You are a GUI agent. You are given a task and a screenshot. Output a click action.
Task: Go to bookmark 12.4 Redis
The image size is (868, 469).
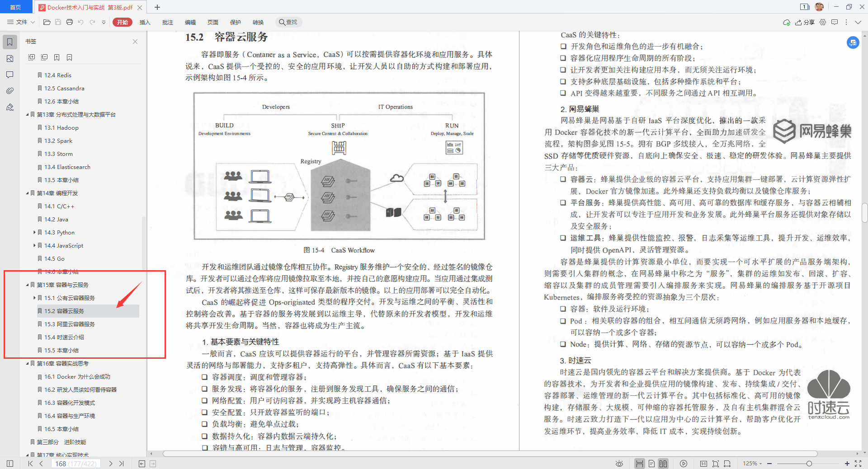[x=58, y=75]
